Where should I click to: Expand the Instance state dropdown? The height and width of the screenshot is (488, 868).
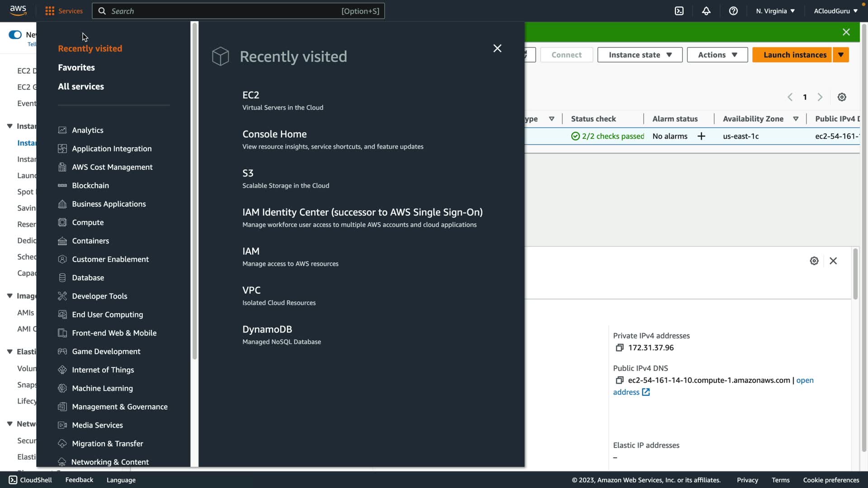(640, 55)
